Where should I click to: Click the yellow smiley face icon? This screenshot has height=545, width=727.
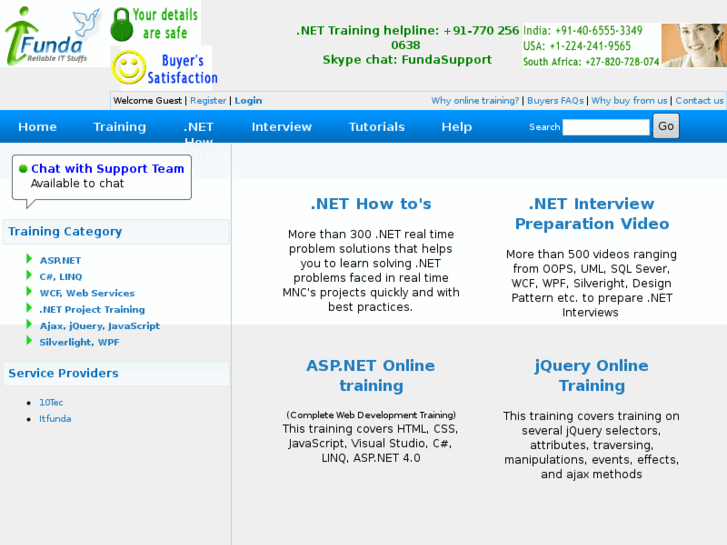pyautogui.click(x=129, y=68)
